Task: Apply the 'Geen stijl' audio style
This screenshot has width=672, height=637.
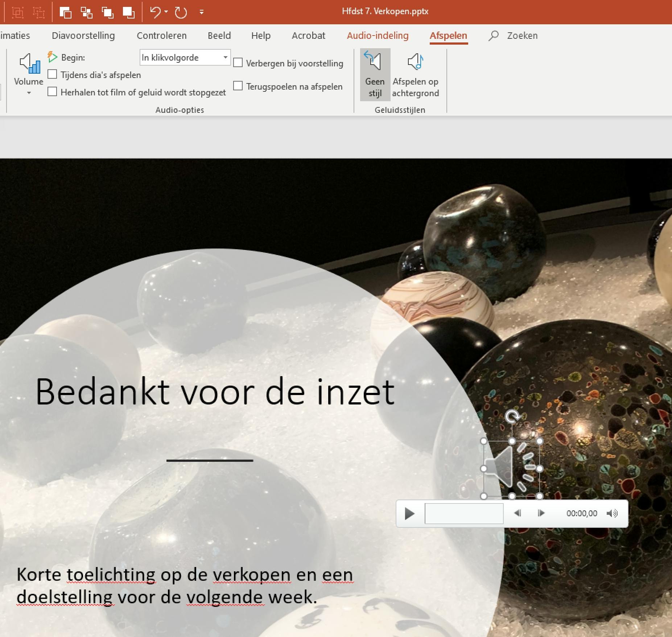Action: pos(375,74)
